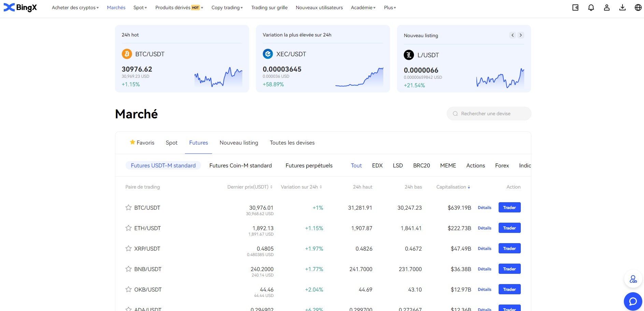Switch to Toutes les devises tab
The height and width of the screenshot is (311, 644).
click(292, 143)
